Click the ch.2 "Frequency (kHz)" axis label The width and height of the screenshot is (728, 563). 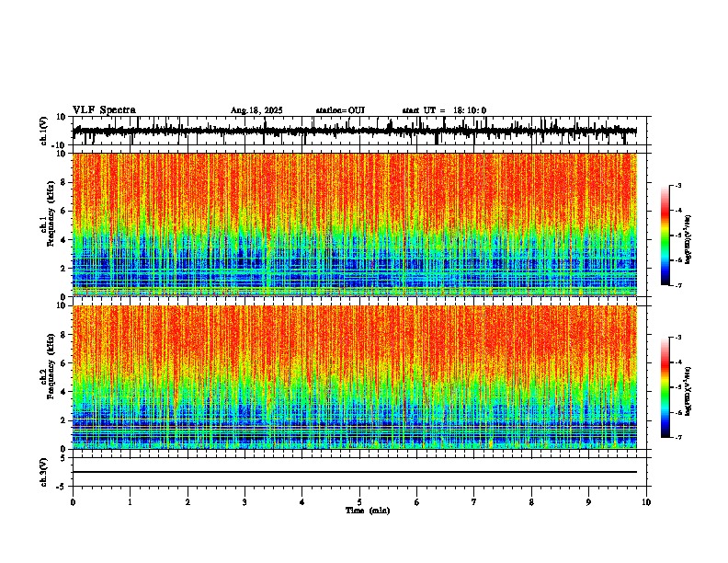click(51, 366)
